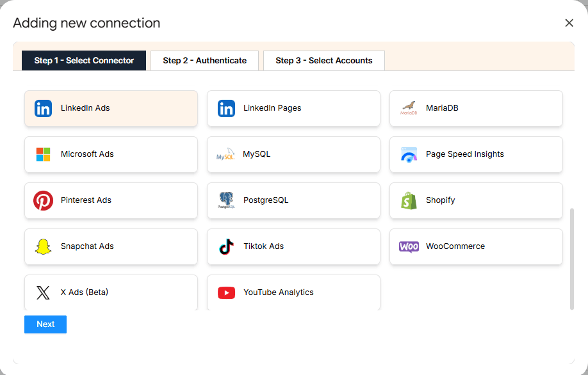The image size is (588, 375).
Task: Click the YouTube play logo icon
Action: 226,292
